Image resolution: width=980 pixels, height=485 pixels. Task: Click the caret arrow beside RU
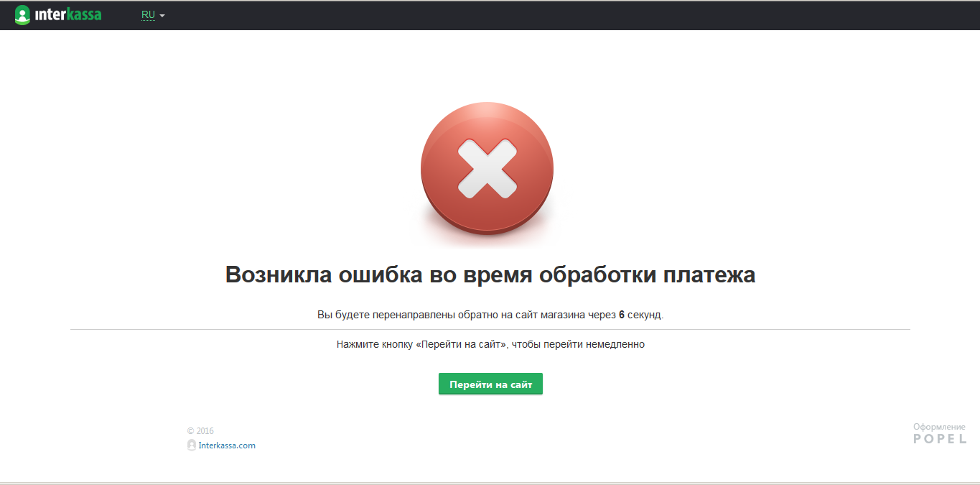click(162, 16)
